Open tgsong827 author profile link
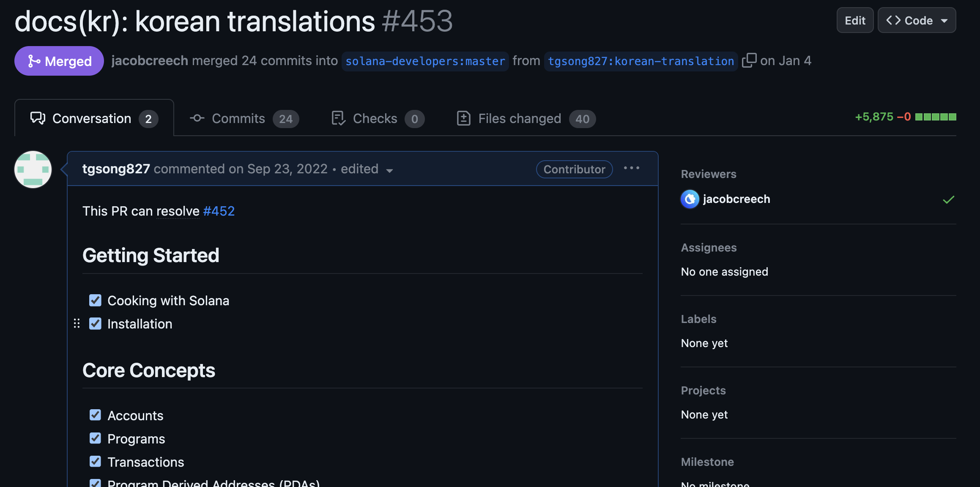Viewport: 980px width, 487px height. (x=116, y=169)
